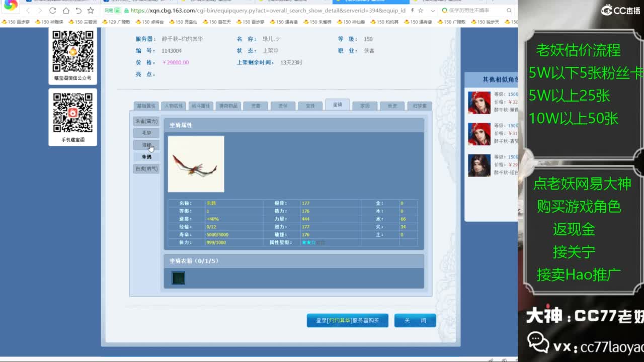
Task: Click the attribute star rating
Action: click(x=313, y=243)
